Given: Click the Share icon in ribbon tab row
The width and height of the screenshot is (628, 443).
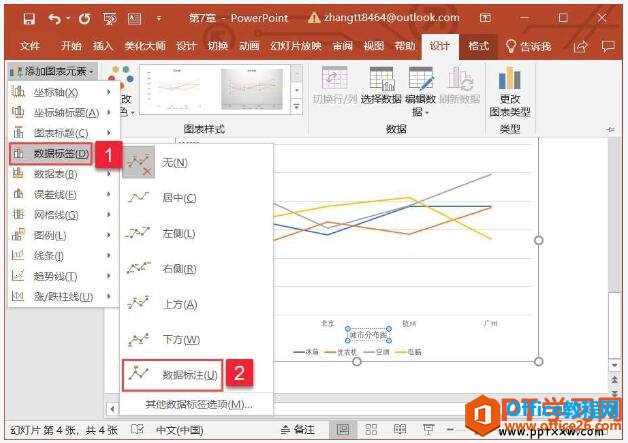Looking at the screenshot, I should [x=580, y=46].
